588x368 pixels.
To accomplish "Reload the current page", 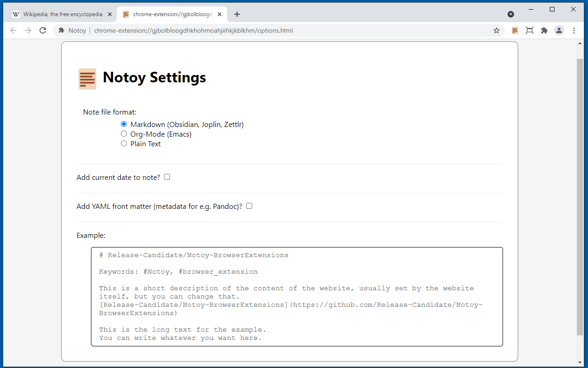I will pos(43,30).
